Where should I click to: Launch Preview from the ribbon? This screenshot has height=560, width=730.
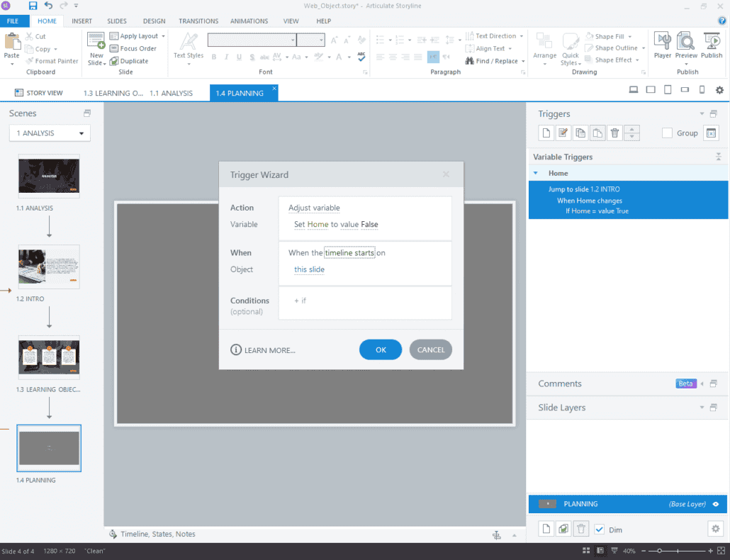click(686, 46)
